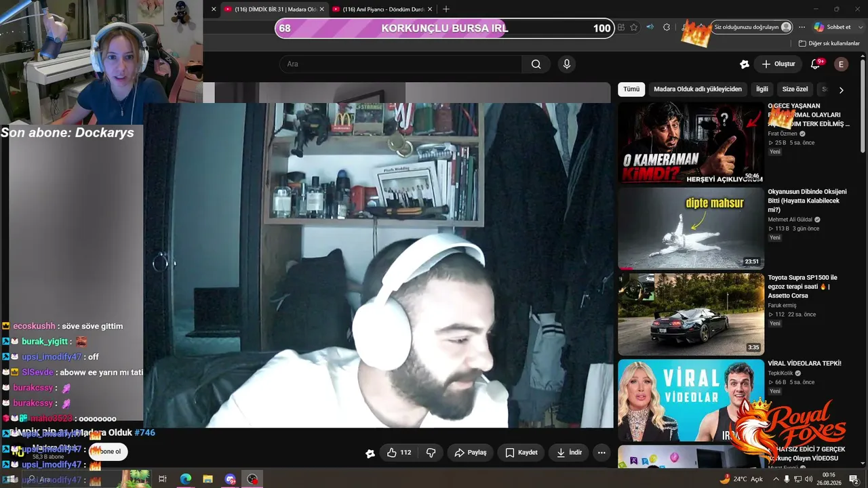
Task: Select the İlgili filter chip
Action: [762, 89]
